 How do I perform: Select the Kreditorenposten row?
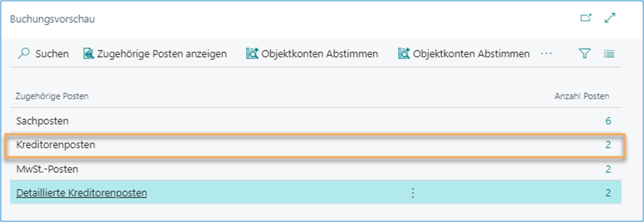coord(316,145)
